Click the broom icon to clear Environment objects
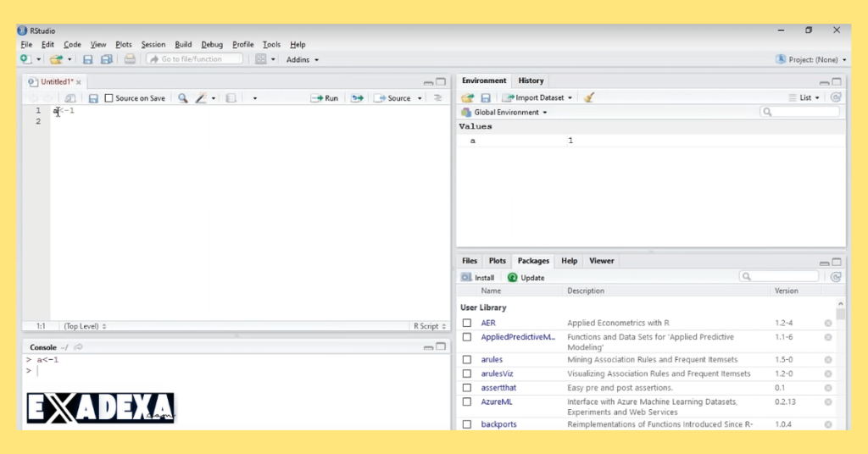This screenshot has width=868, height=454. tap(590, 97)
